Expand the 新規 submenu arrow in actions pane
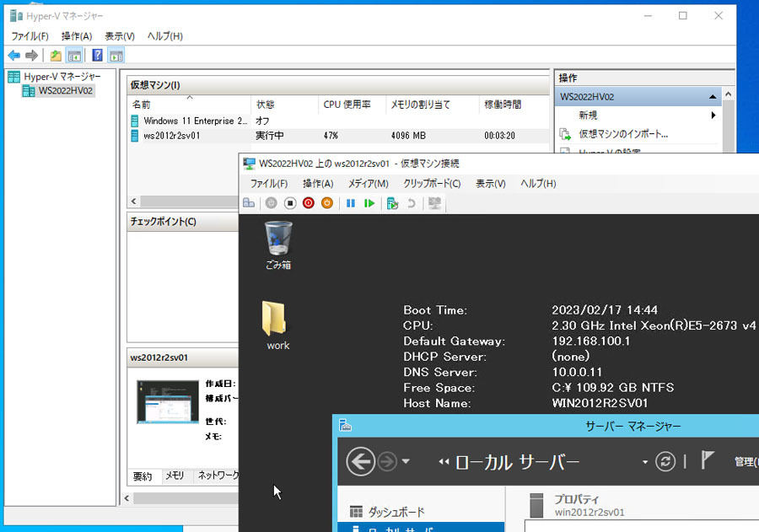Screen dimensions: 759x532 [713, 116]
